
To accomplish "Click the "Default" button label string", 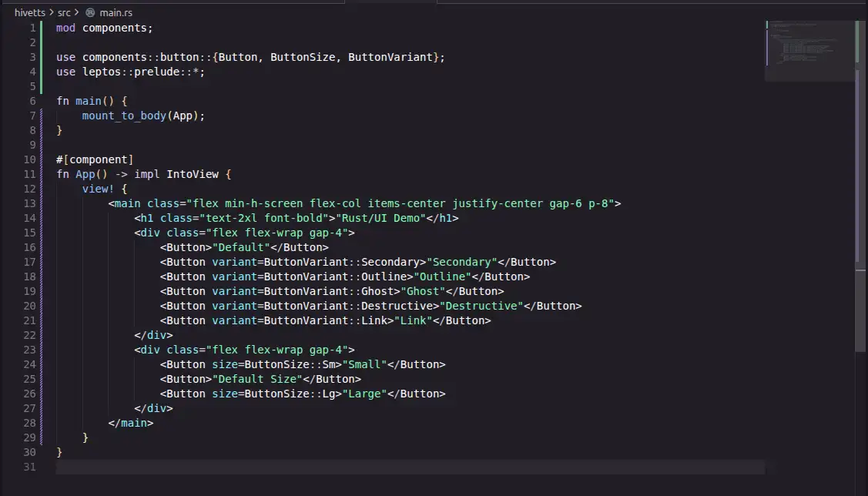I will 241,247.
